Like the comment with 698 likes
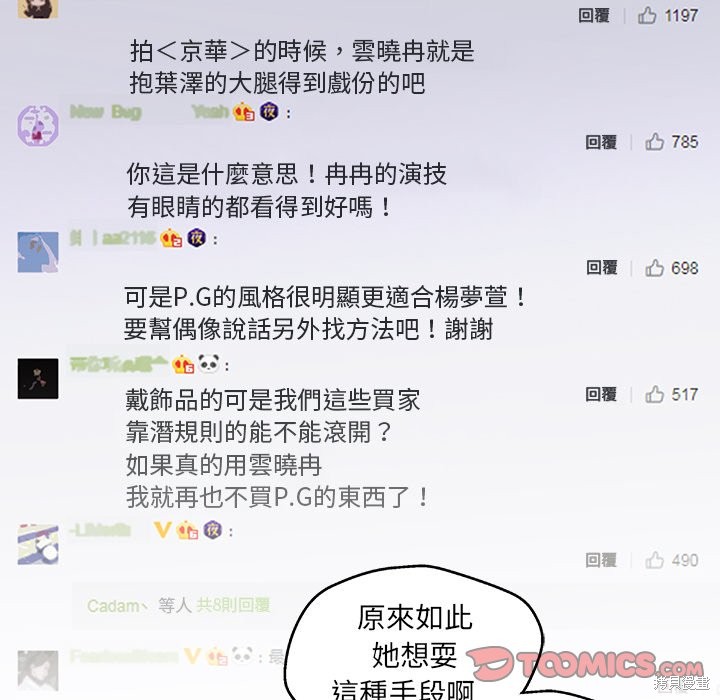Screen dimensions: 720x700 tap(654, 268)
